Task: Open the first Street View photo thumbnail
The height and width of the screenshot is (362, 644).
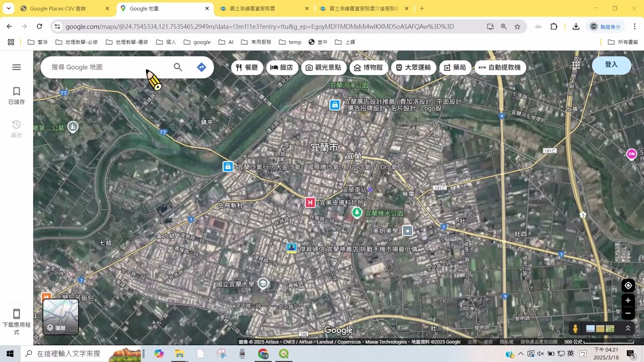Action: coord(591,329)
